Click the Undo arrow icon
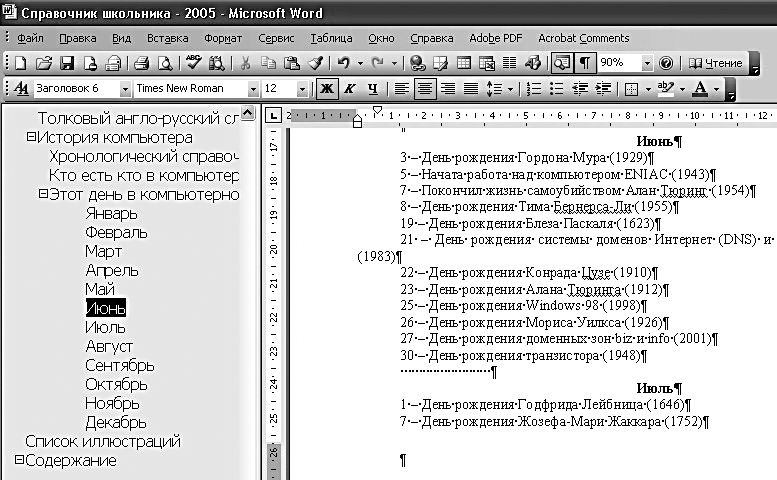Viewport: 777px width, 480px height. (343, 63)
